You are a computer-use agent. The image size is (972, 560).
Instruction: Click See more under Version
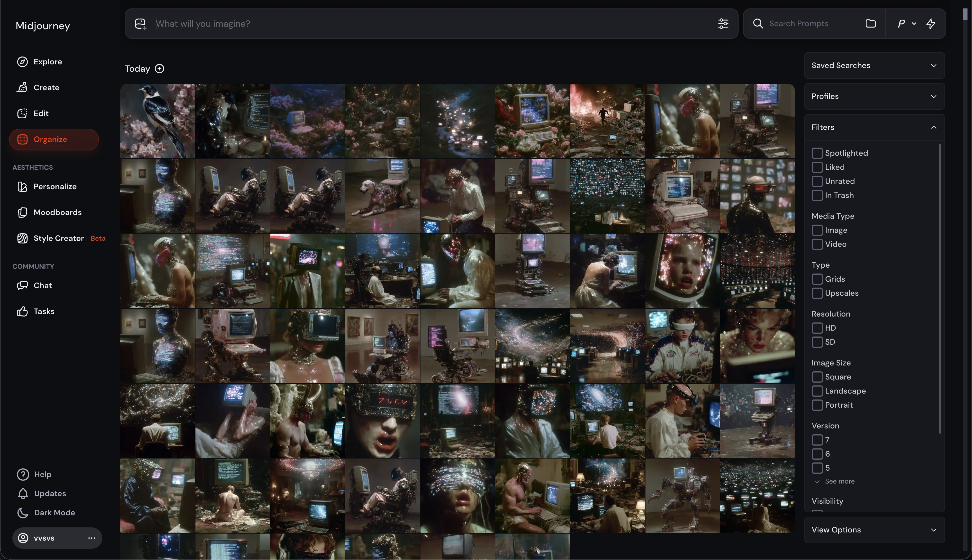(839, 482)
